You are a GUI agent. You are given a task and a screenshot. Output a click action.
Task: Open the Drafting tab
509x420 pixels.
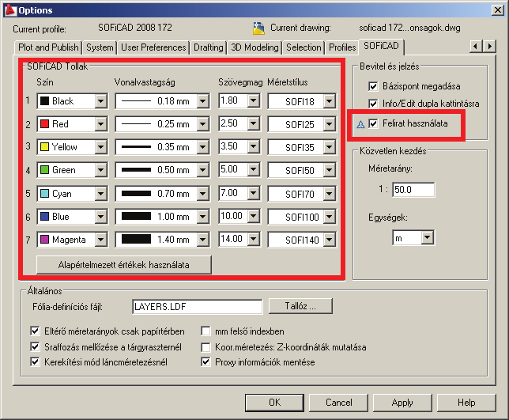coord(209,47)
